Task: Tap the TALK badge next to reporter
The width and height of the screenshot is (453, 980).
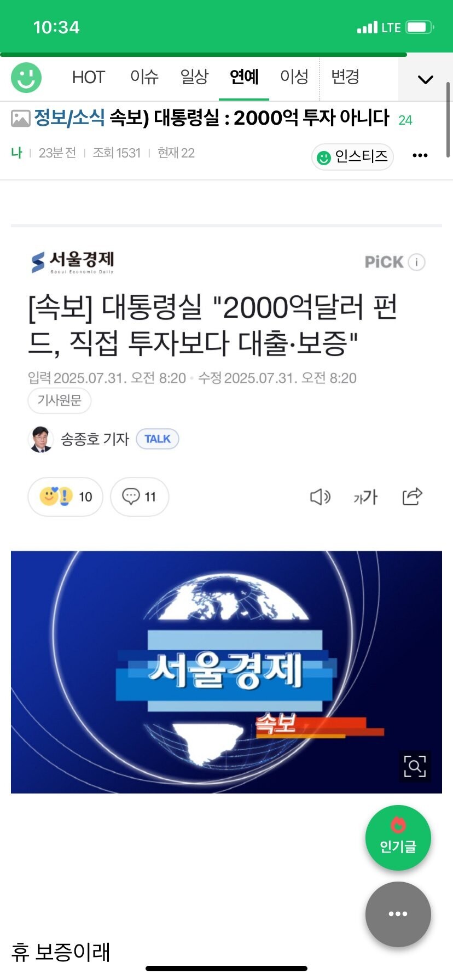Action: pos(158,439)
